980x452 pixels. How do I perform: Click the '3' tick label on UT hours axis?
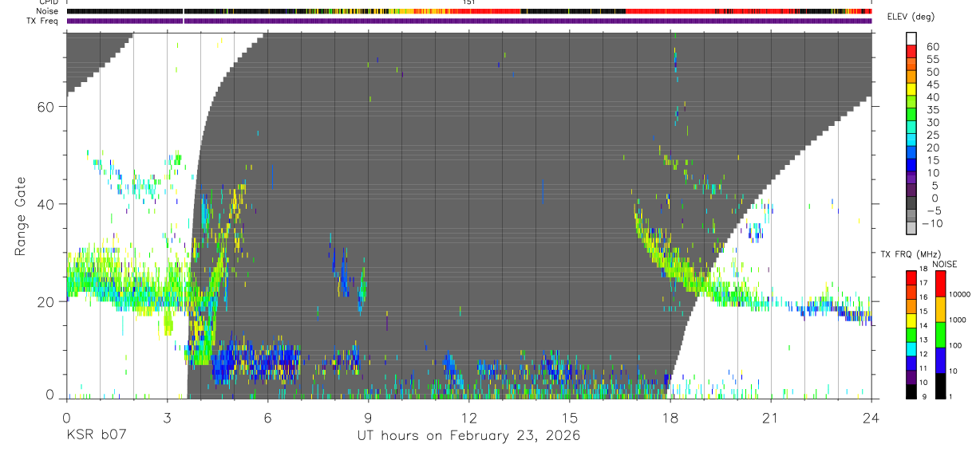click(x=167, y=418)
